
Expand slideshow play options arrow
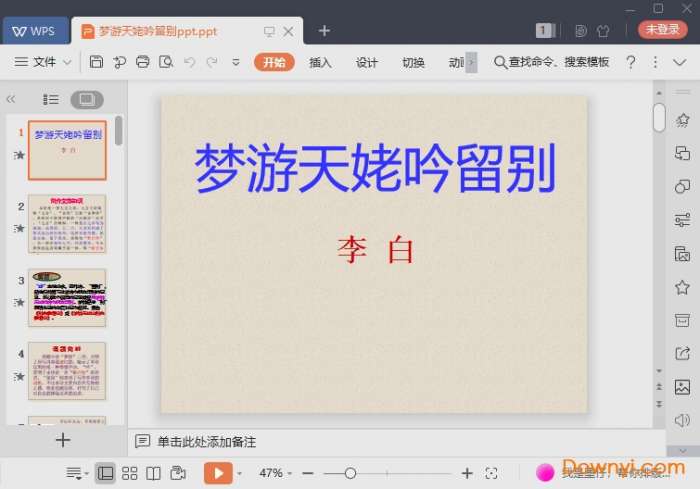pyautogui.click(x=241, y=473)
